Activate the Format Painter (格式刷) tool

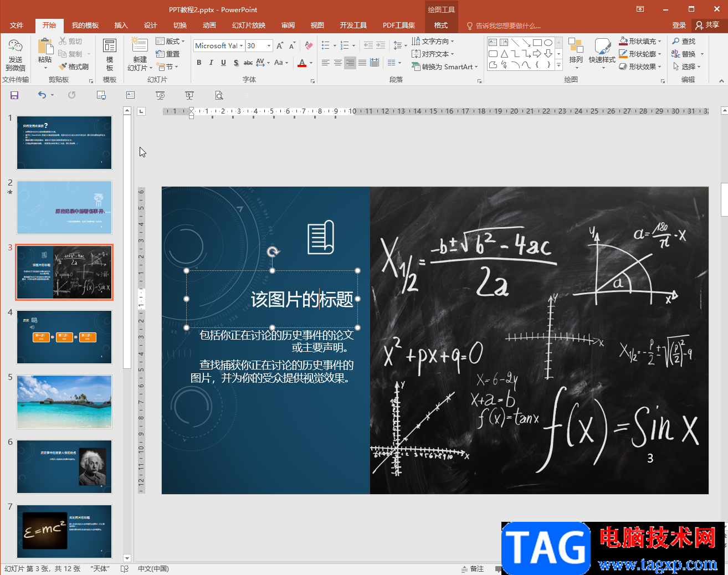click(74, 66)
